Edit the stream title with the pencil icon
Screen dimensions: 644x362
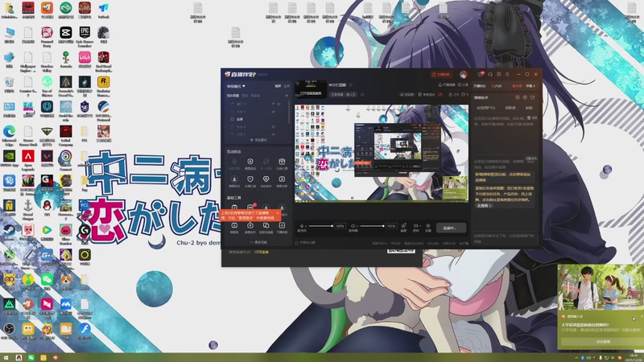351,85
